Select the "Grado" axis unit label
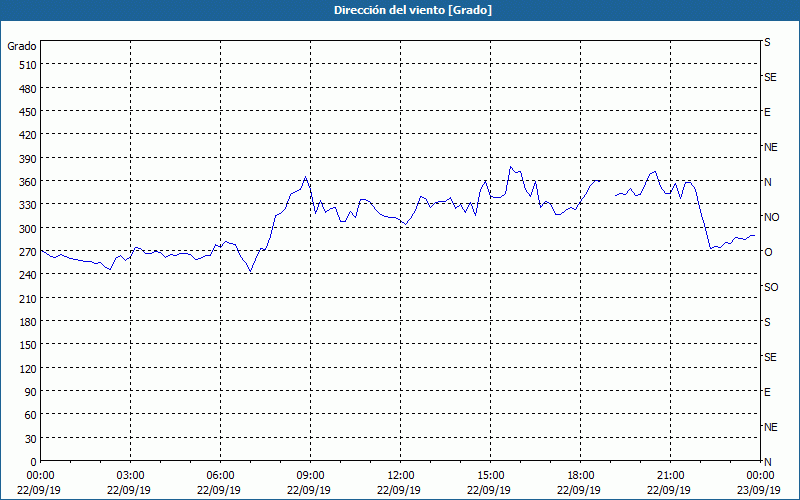The height and width of the screenshot is (500, 800). click(x=22, y=46)
